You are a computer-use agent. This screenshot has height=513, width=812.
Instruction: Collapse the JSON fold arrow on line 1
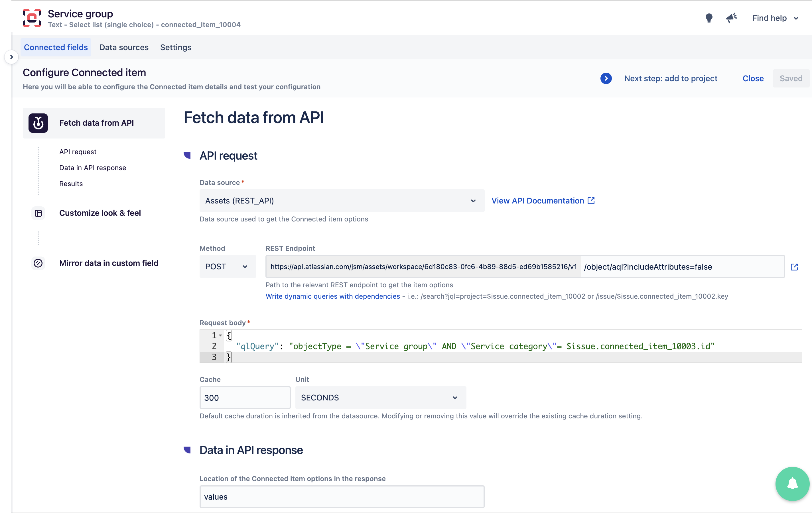point(220,335)
